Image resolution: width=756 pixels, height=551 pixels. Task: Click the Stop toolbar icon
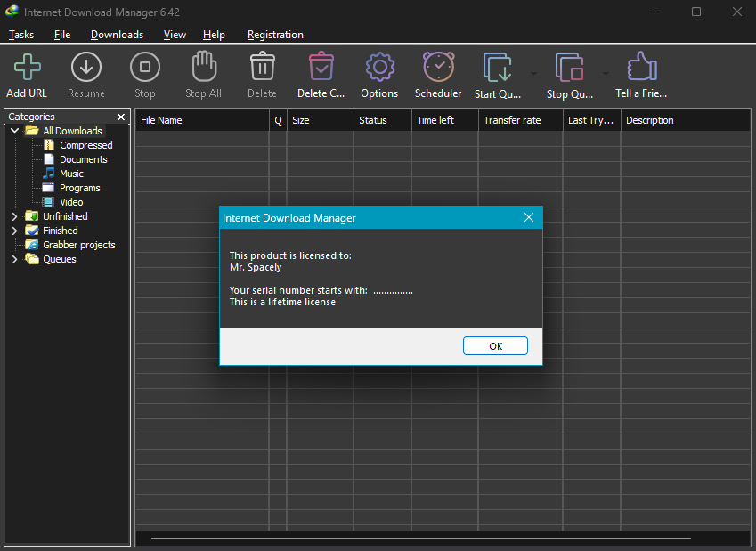point(145,67)
